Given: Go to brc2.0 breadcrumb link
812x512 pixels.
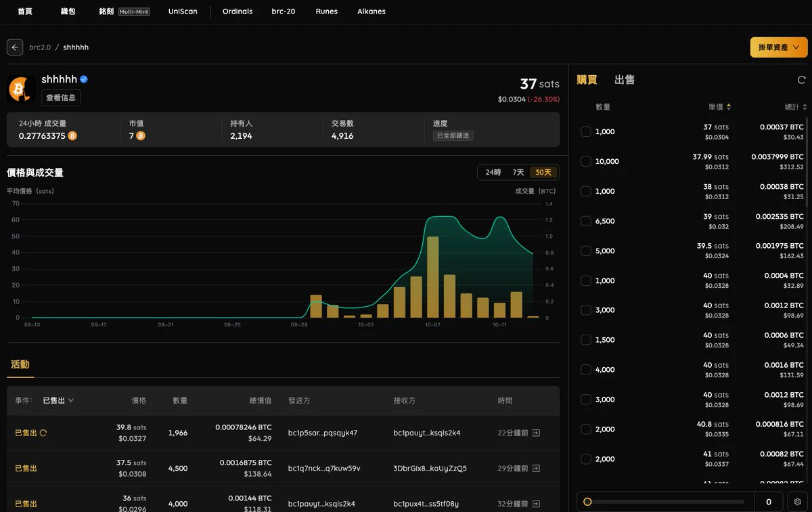Looking at the screenshot, I should 40,47.
